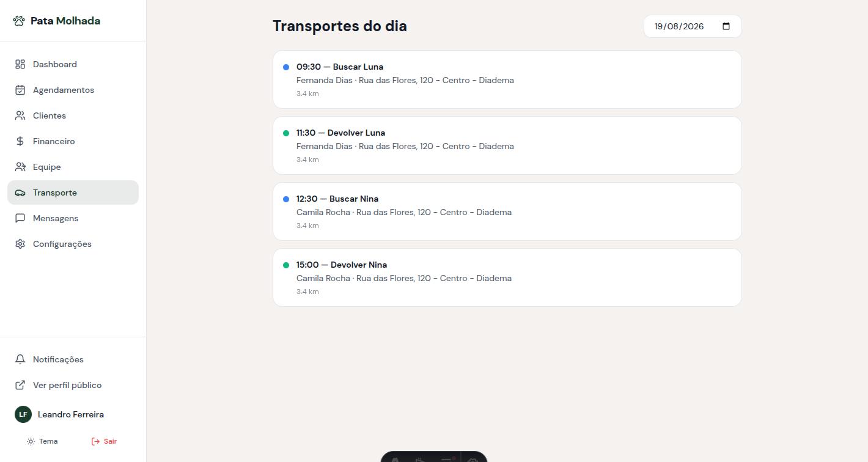Open Notificações via the bell icon
Screen dimensions: 868x462
[20, 359]
